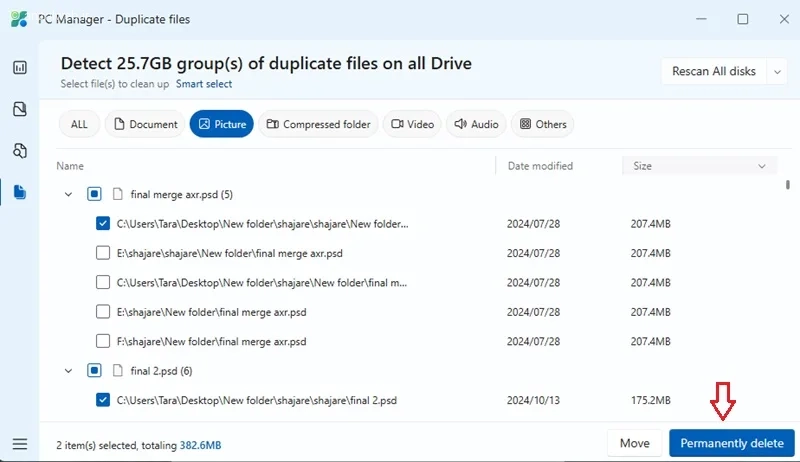Collapse the final merge axr.psd group
800x462 pixels.
coord(68,194)
